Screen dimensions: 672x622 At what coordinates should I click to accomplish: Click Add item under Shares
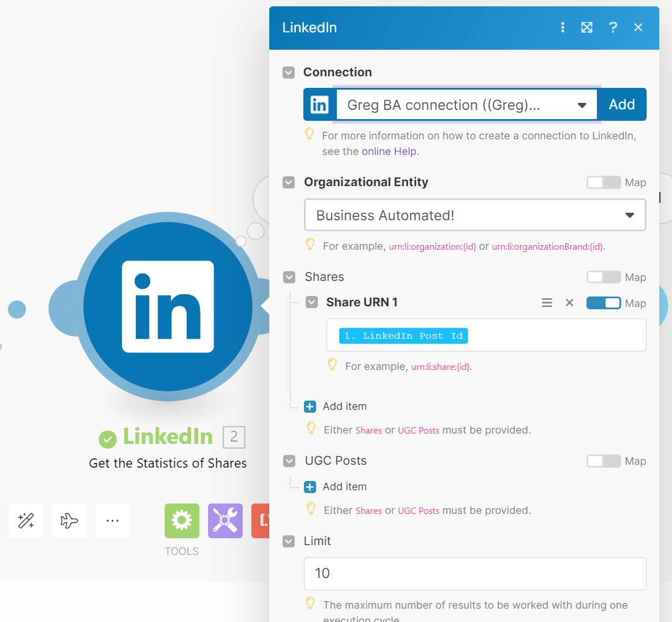(x=344, y=406)
